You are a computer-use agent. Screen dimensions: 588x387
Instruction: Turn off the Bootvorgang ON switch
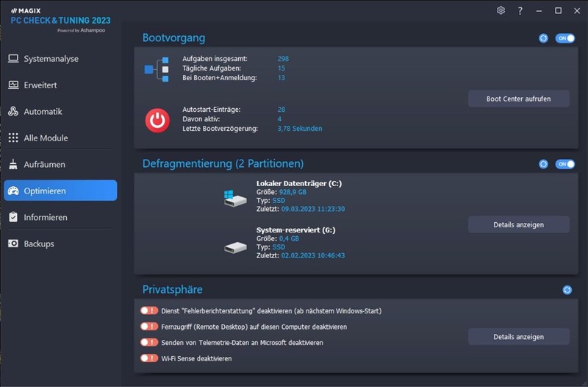click(x=565, y=38)
